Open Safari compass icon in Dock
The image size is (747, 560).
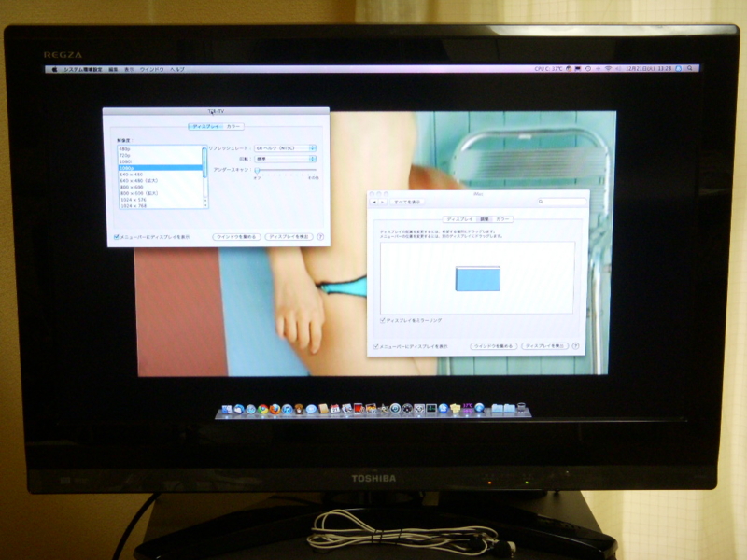[250, 409]
